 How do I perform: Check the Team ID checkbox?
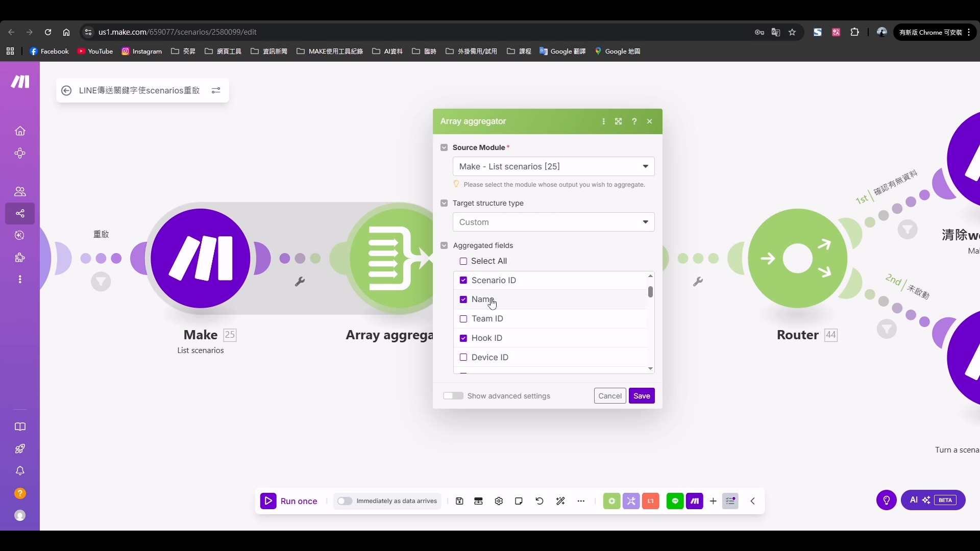click(x=463, y=319)
